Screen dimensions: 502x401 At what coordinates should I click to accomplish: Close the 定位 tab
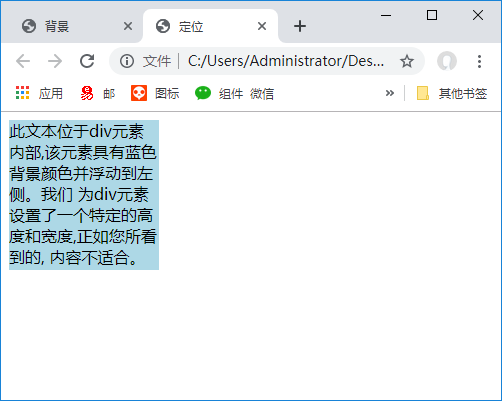pyautogui.click(x=262, y=26)
